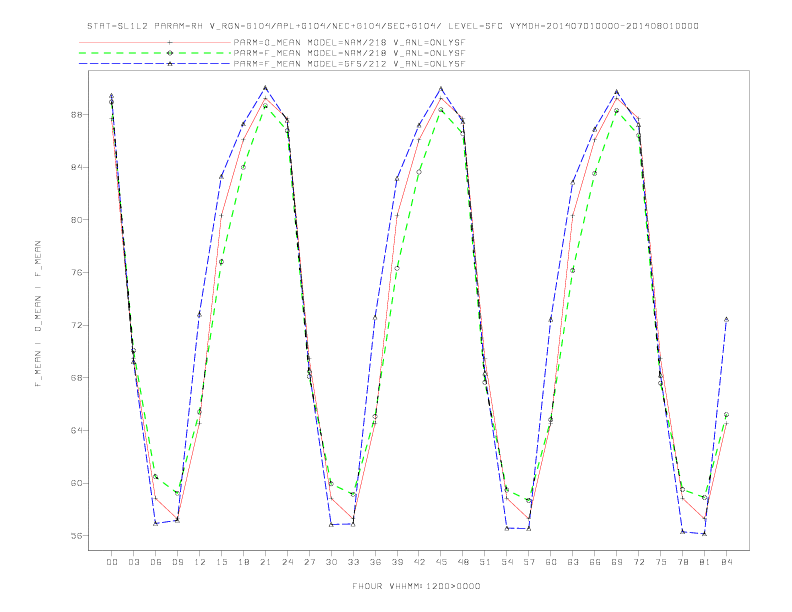Click the x-axis tick label 84
Screen dimensions: 792x612
click(727, 562)
